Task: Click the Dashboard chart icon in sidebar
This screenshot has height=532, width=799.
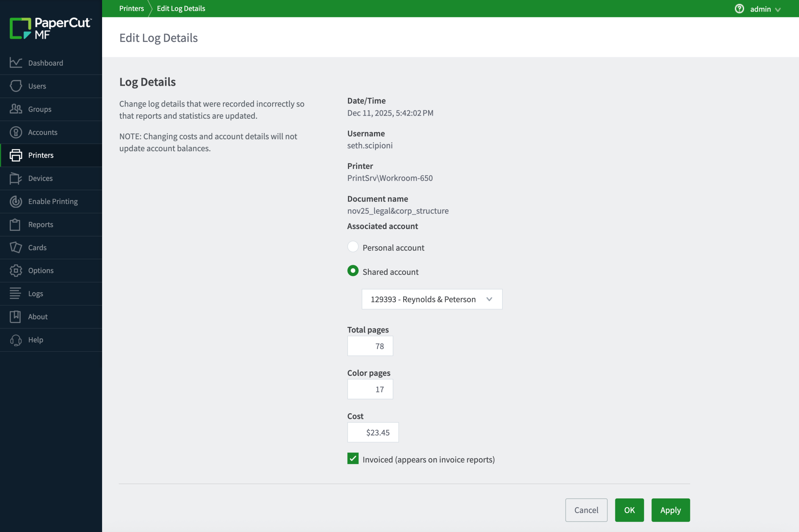Action: (x=16, y=63)
